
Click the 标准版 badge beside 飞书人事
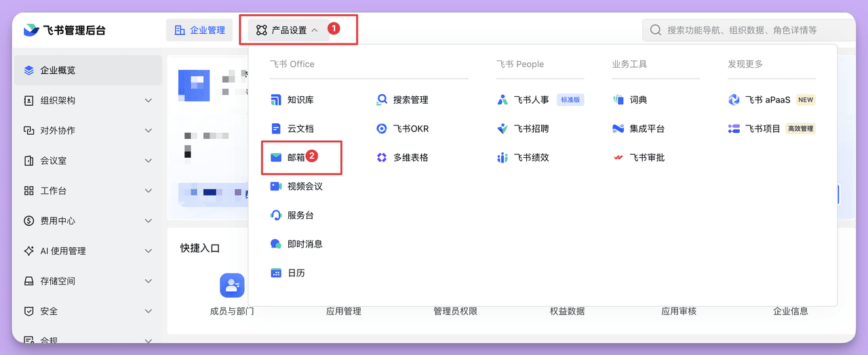point(570,100)
